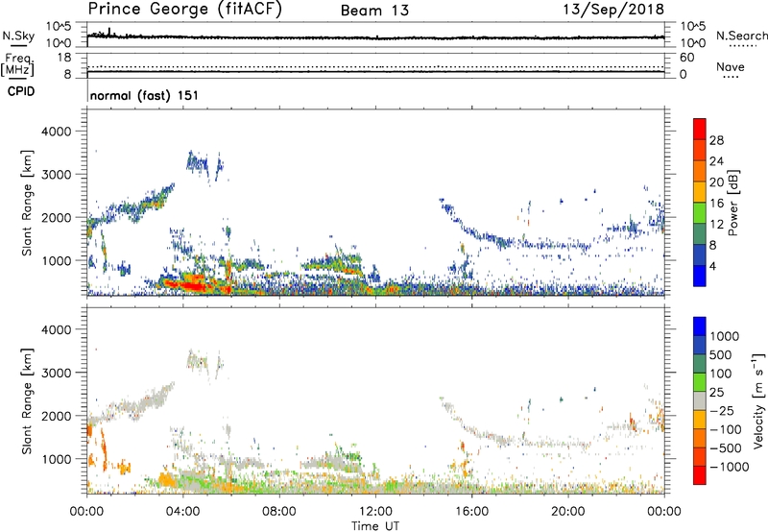The width and height of the screenshot is (768, 532).
Task: Click the left "10^5" noise axis tick
Action: pos(59,27)
